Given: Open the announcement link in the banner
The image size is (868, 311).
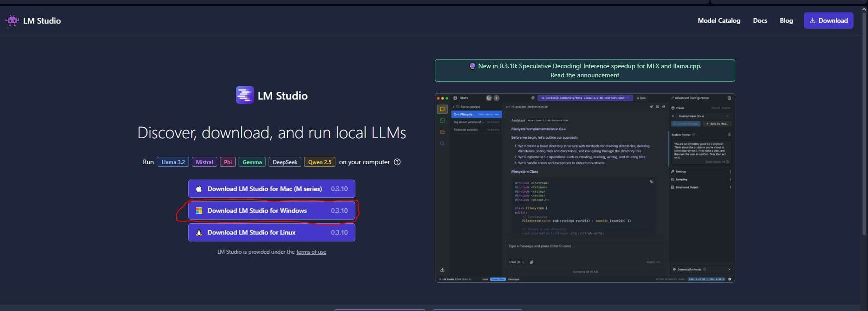Looking at the screenshot, I should tap(598, 75).
